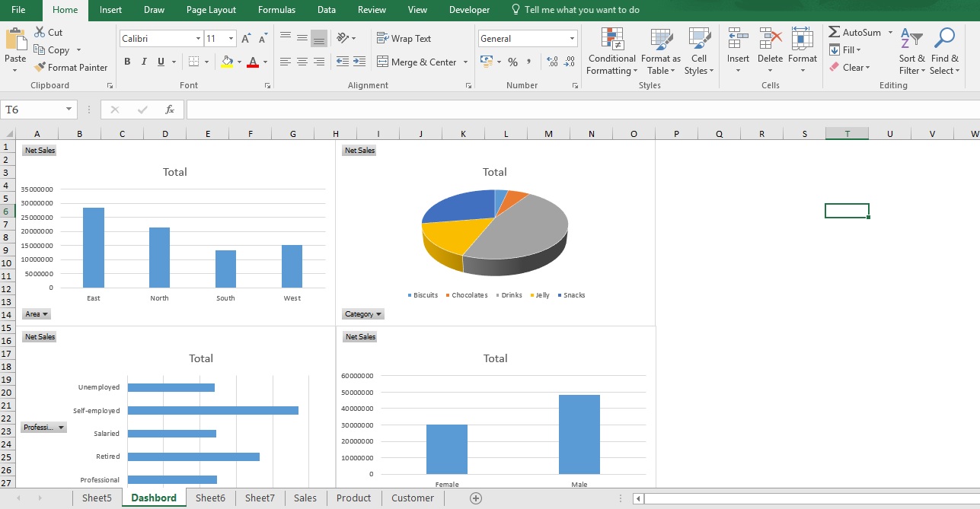This screenshot has height=509, width=980.
Task: Open the Font group dialog launcher
Action: tap(267, 86)
